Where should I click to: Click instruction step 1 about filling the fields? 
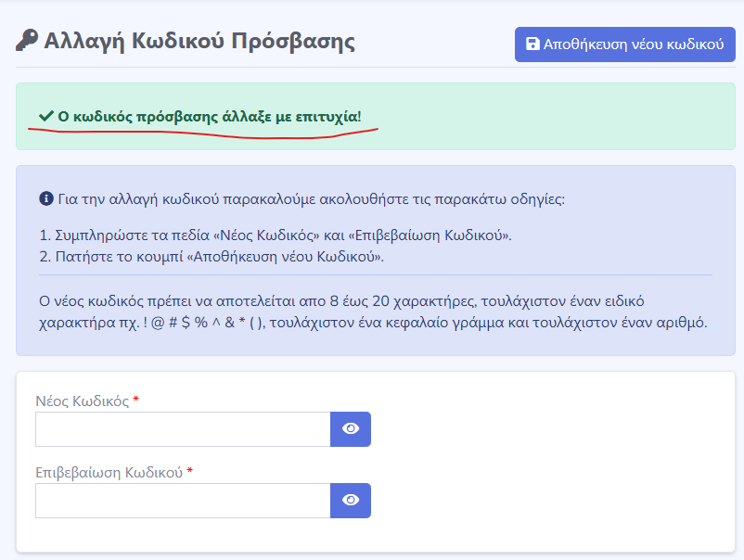coord(276,235)
